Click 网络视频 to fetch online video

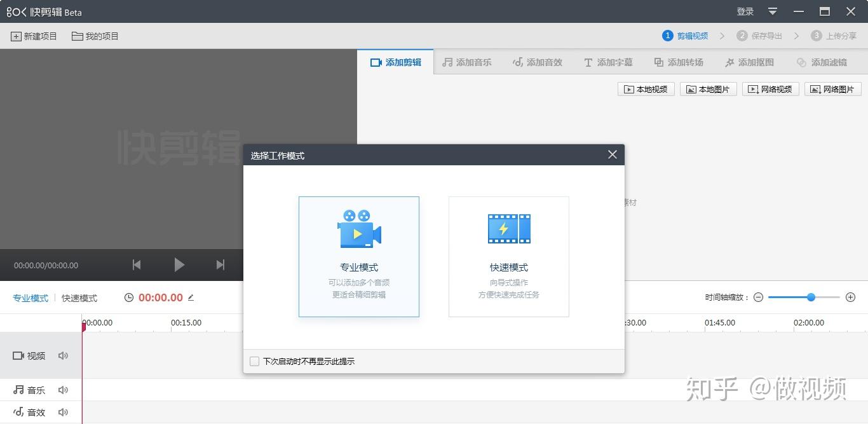770,89
